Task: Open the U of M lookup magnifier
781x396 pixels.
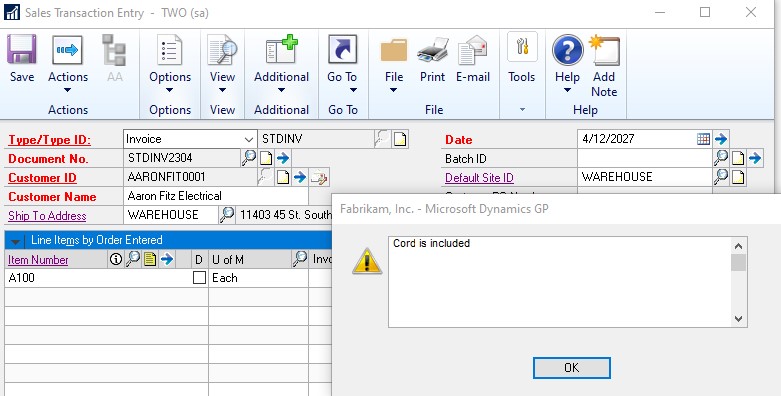Action: pos(300,259)
